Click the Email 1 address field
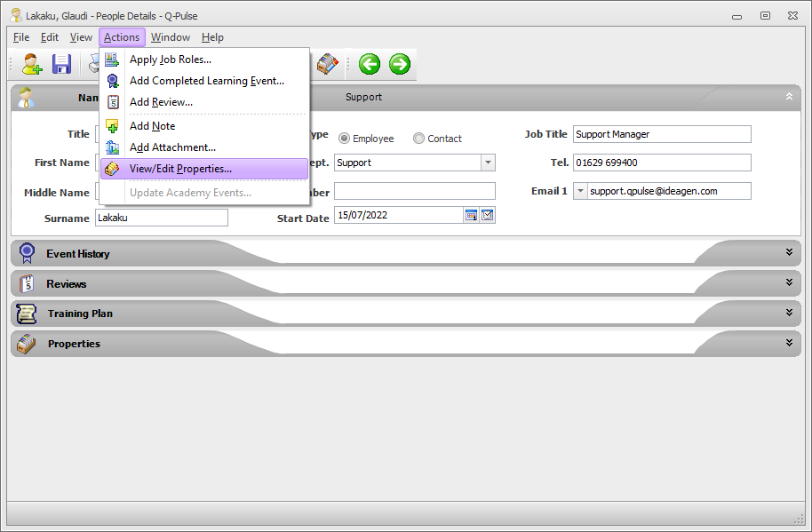The width and height of the screenshot is (812, 532). pos(669,191)
